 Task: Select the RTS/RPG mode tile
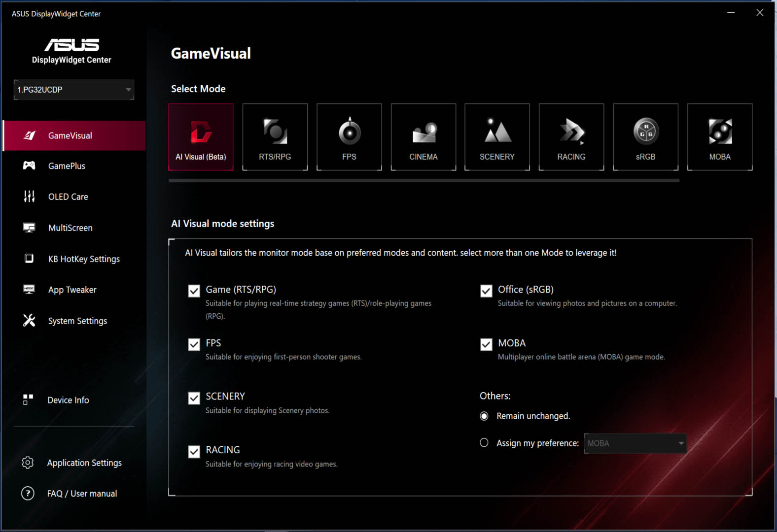pos(275,137)
